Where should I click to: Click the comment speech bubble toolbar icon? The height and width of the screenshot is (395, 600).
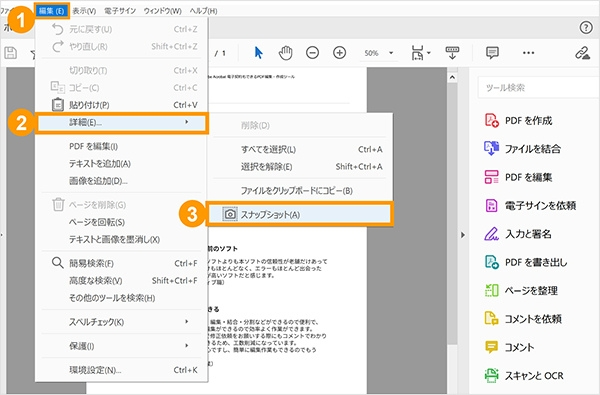(x=492, y=53)
